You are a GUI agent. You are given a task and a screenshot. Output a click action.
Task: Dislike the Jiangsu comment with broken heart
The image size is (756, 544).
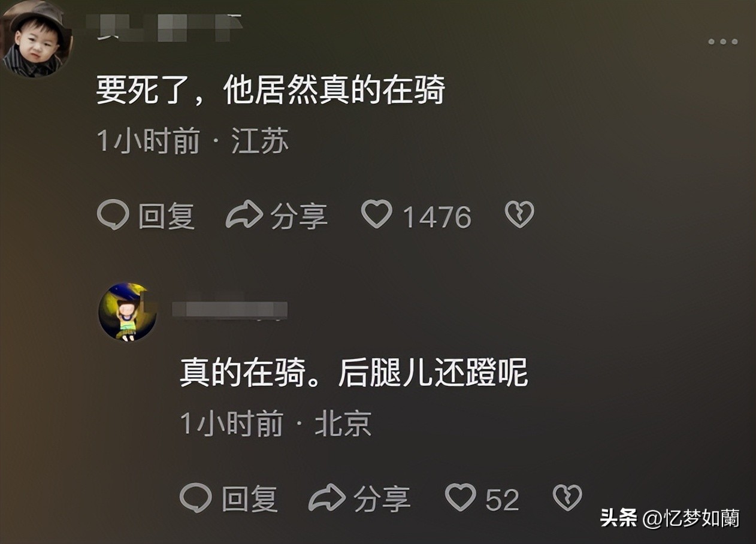coord(519,214)
